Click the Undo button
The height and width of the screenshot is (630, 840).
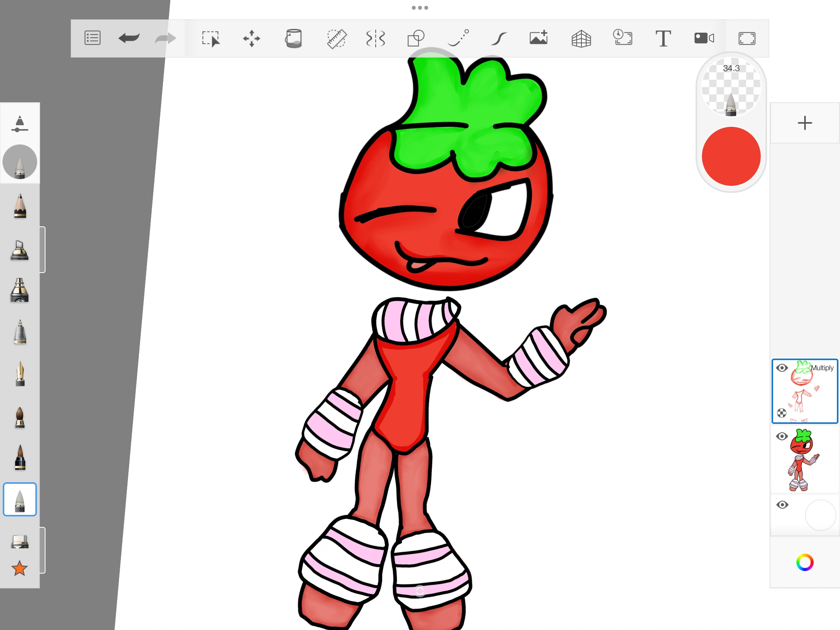pyautogui.click(x=128, y=38)
